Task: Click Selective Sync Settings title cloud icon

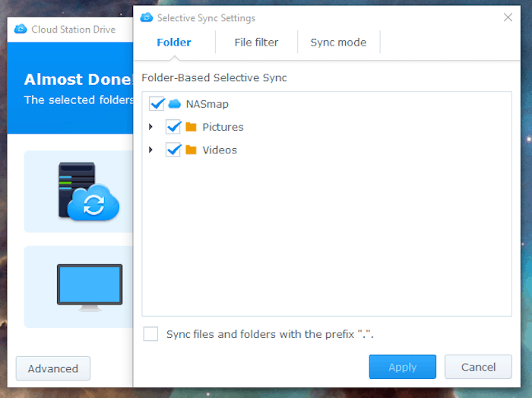Action: [146, 17]
